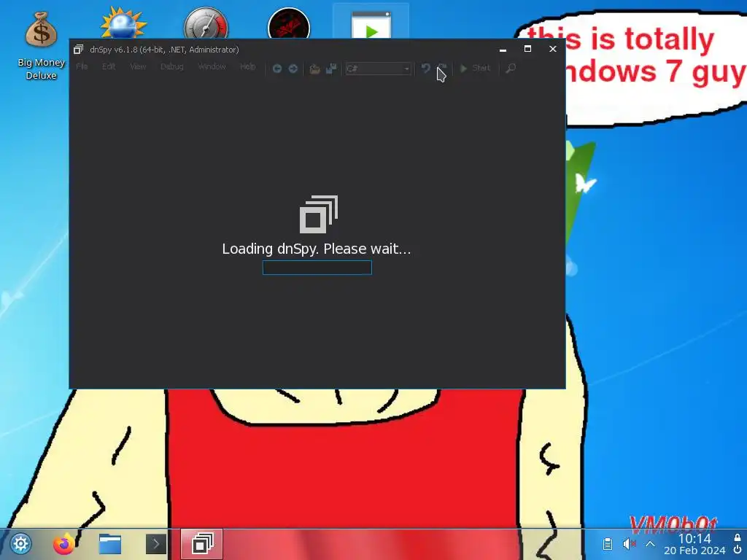The image size is (747, 560).
Task: Open the Help menu in dnSpy
Action: coord(248,66)
